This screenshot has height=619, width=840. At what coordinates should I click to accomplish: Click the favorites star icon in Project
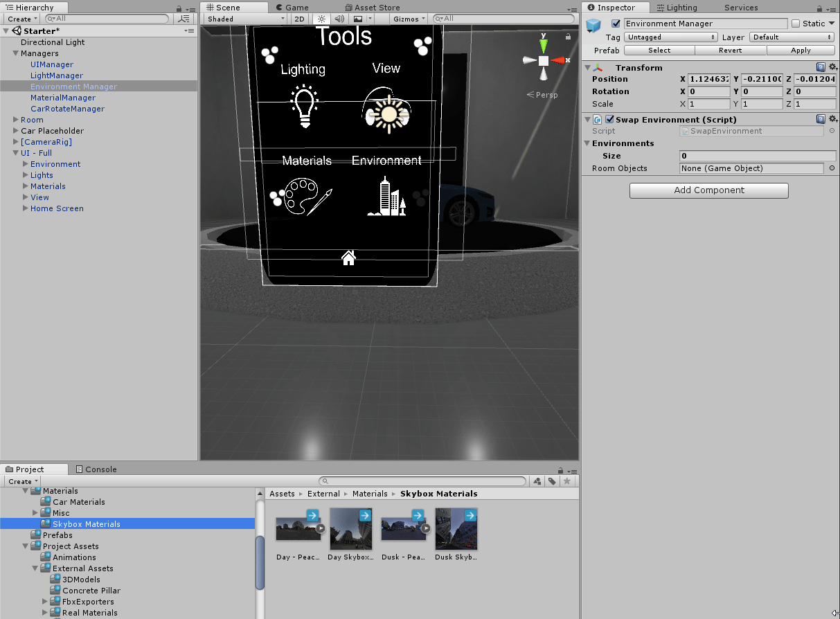567,481
